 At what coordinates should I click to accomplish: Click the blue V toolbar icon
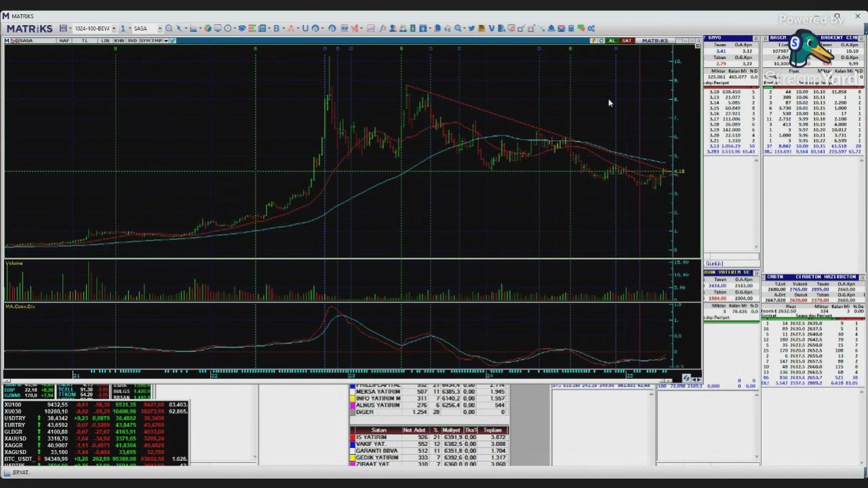tap(492, 28)
